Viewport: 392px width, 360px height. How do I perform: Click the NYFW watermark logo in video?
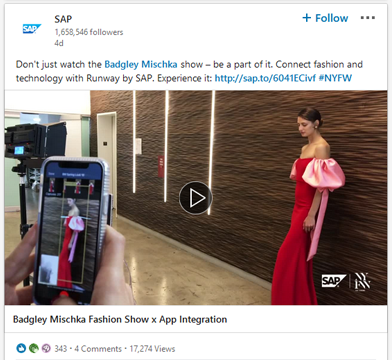coord(362,282)
